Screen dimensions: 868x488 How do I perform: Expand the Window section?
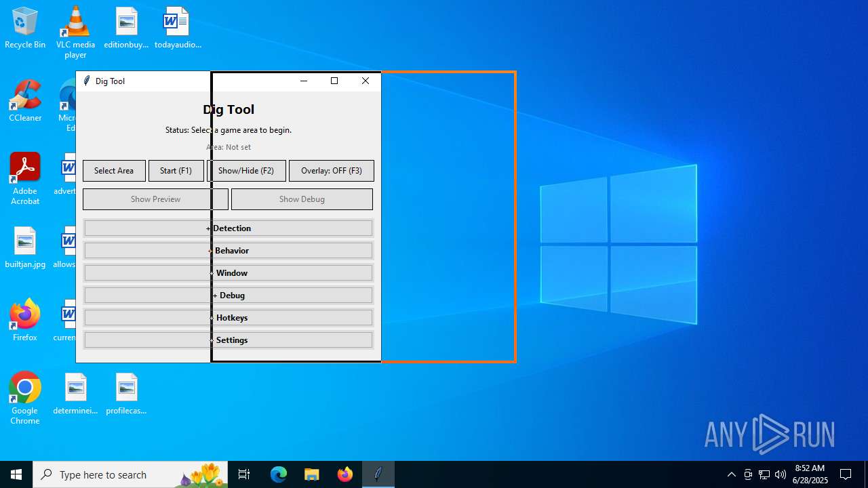coord(228,273)
